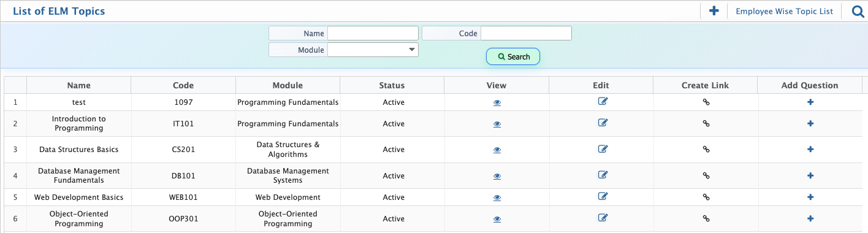Select code cell 'CS201'
The image size is (868, 233).
click(x=183, y=150)
